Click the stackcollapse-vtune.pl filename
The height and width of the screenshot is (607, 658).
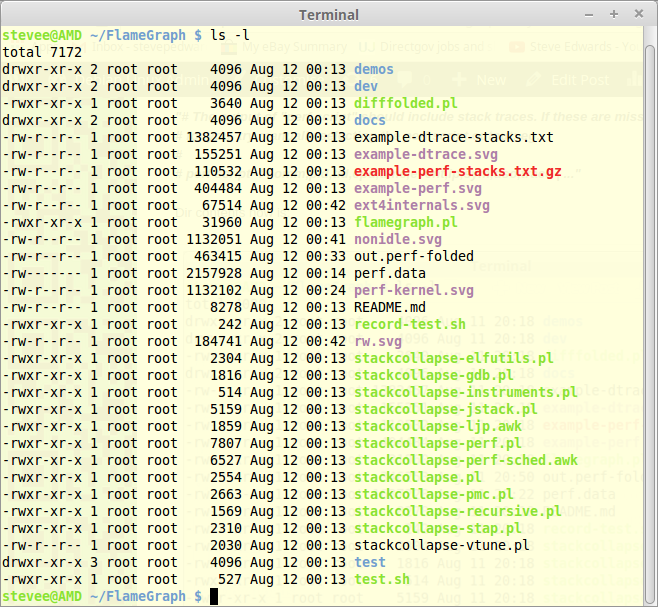click(x=441, y=545)
